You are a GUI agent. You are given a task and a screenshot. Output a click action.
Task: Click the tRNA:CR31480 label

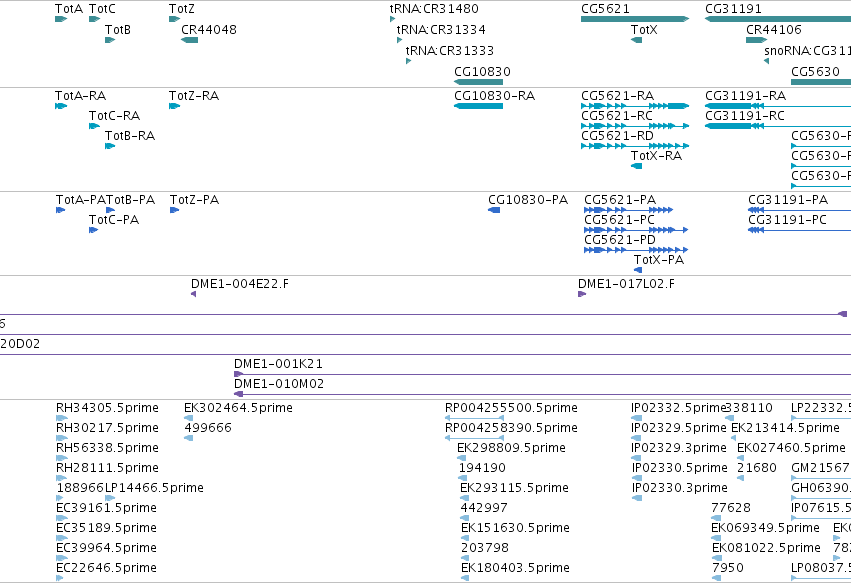click(434, 9)
